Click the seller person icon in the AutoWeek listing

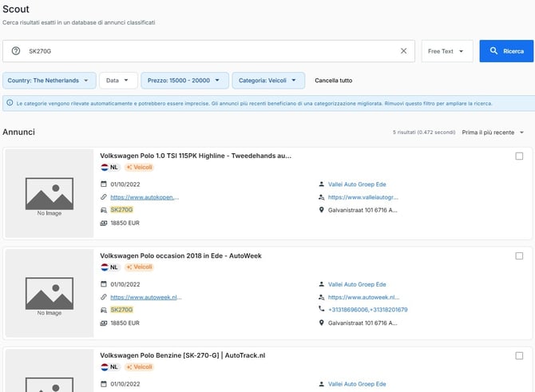(321, 284)
